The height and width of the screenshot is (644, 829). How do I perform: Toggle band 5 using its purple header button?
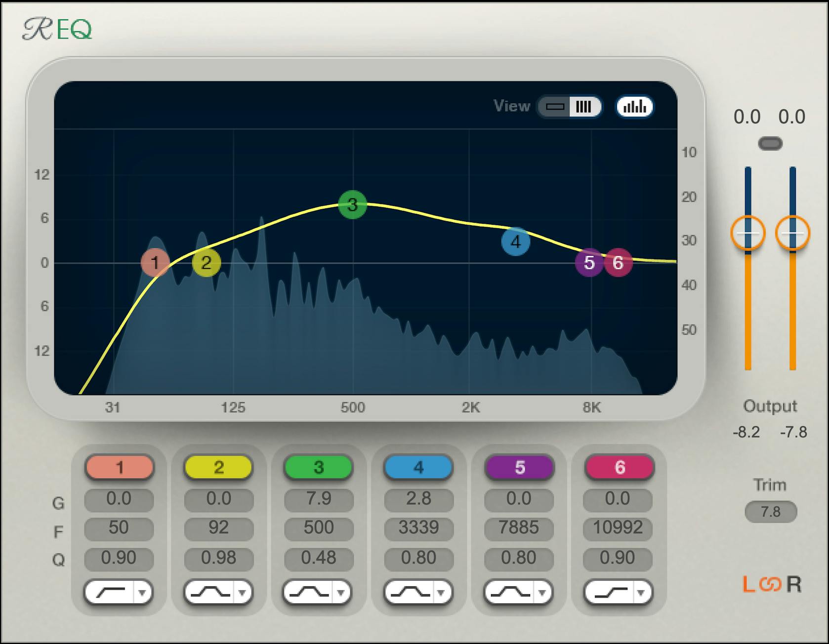coord(518,467)
